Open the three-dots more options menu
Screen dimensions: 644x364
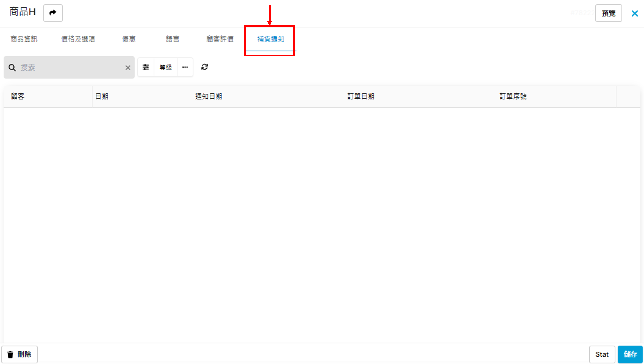tap(185, 67)
